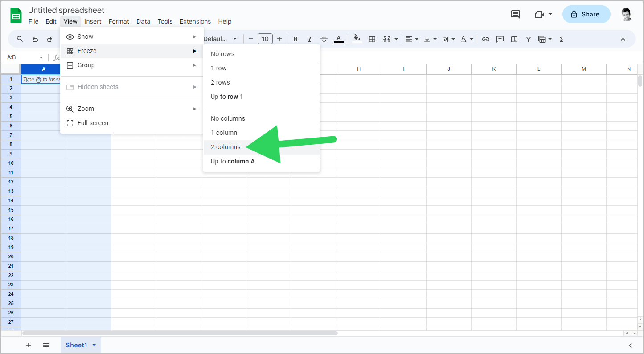Show side panel with bottom-right chevron
Image resolution: width=644 pixels, height=354 pixels.
tap(630, 345)
